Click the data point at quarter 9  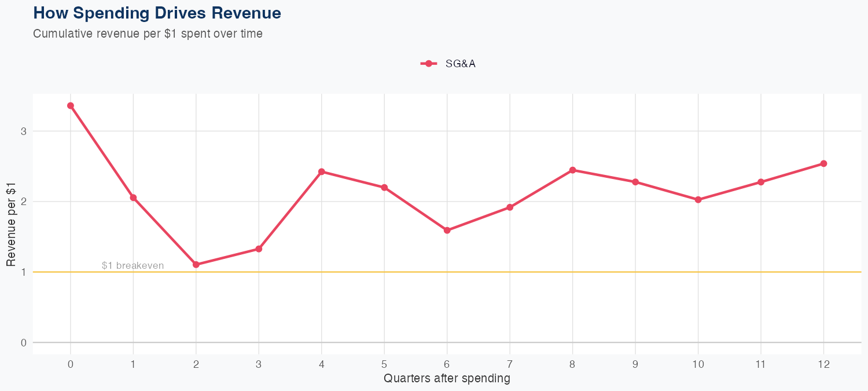(x=635, y=182)
